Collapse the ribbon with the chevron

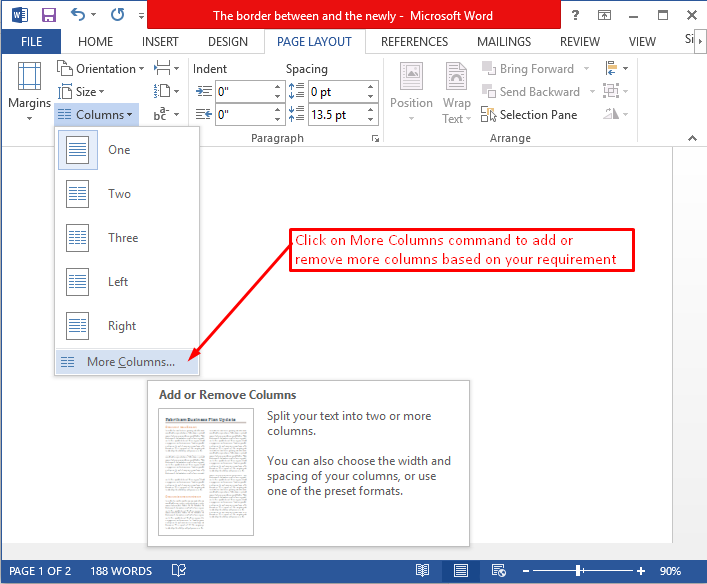[693, 138]
